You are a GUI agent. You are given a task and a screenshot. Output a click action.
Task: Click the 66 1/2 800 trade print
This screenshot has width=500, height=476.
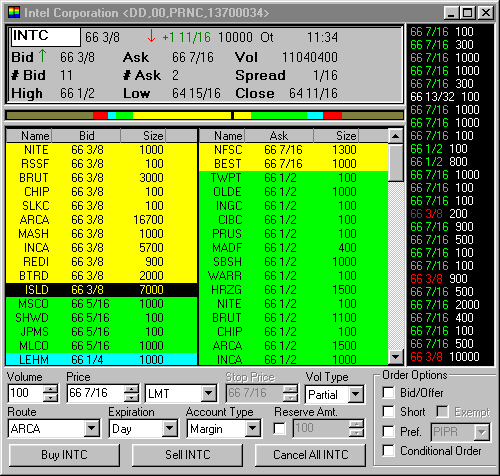click(x=439, y=162)
